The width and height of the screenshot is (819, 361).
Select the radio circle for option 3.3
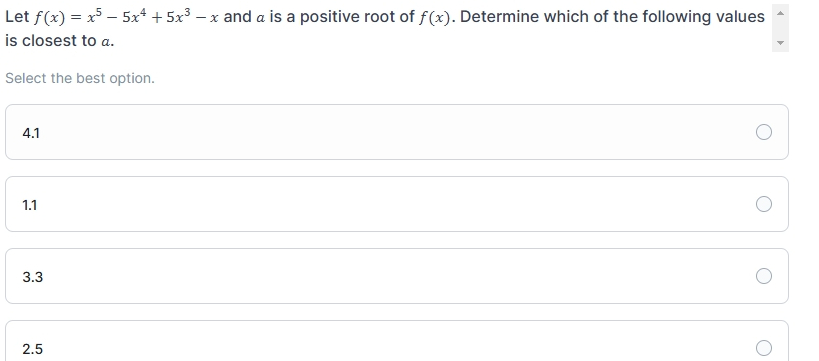[764, 276]
